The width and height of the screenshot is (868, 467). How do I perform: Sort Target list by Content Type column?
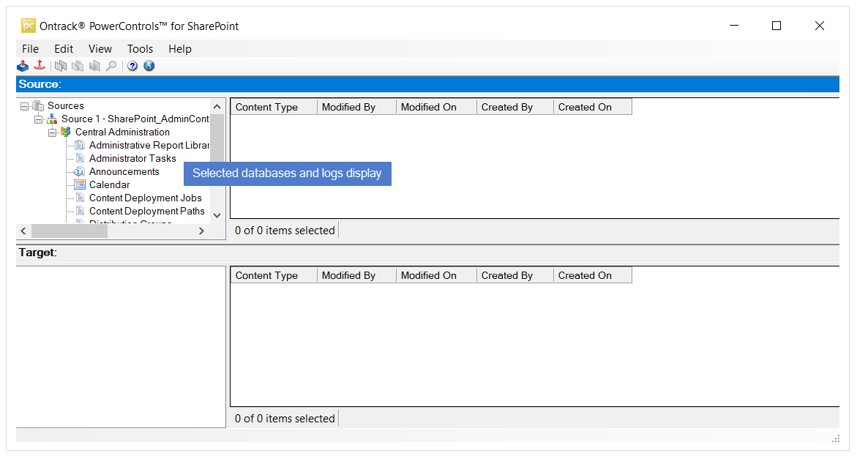tap(274, 275)
